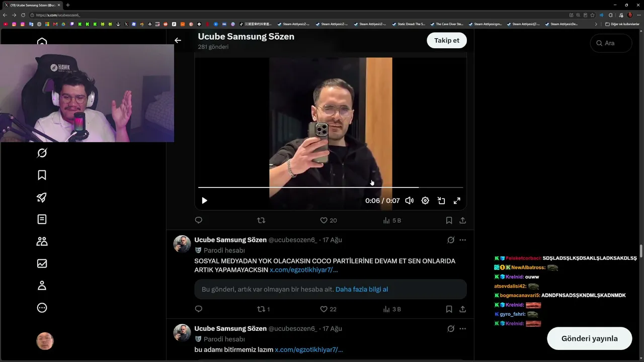Screen dimensions: 644x362
Task: Reload the page
Action: [23, 15]
